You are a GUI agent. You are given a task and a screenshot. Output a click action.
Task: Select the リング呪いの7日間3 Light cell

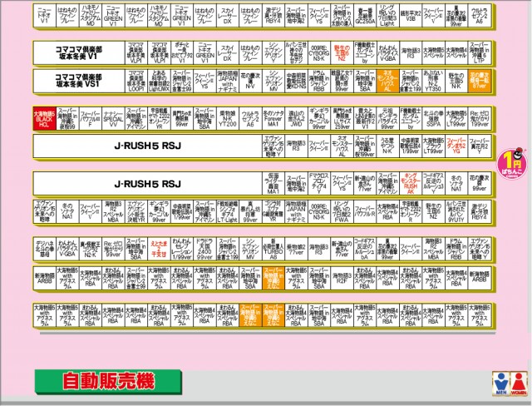(x=387, y=16)
